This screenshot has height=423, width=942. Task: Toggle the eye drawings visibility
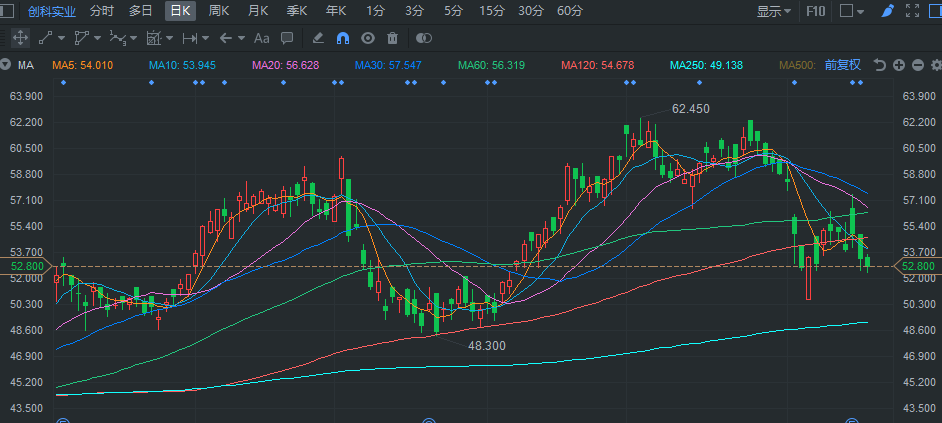point(368,38)
